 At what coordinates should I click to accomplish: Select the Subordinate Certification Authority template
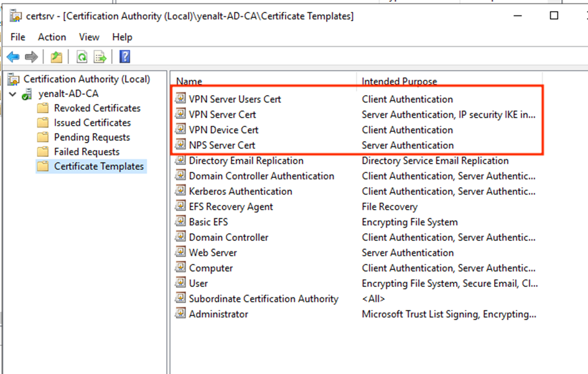(x=263, y=299)
